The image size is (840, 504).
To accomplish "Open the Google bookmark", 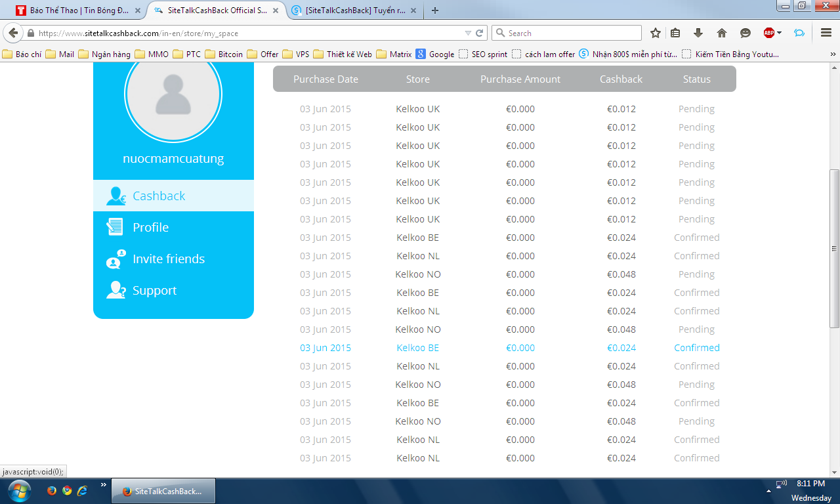I will (435, 54).
